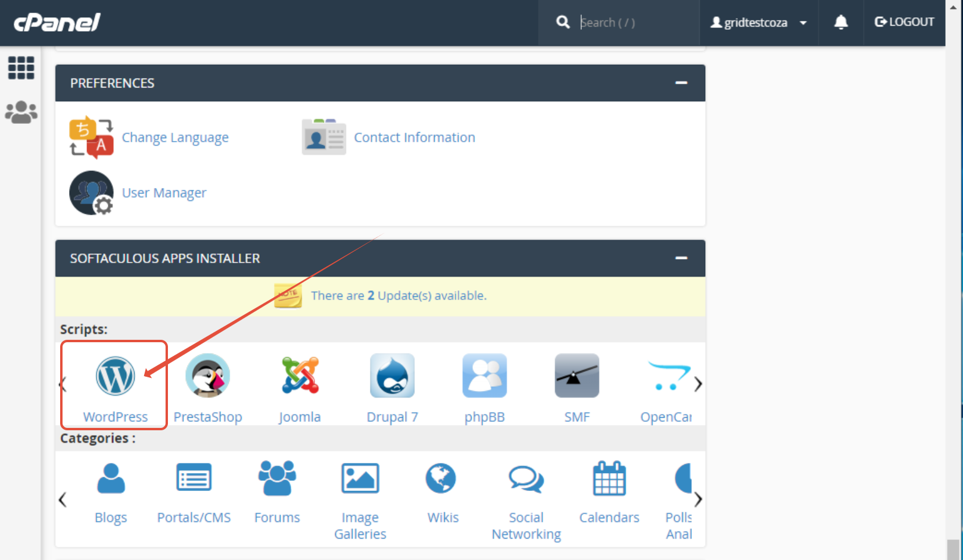Open the gridtestcoza user dropdown
The width and height of the screenshot is (963, 560).
(x=759, y=23)
